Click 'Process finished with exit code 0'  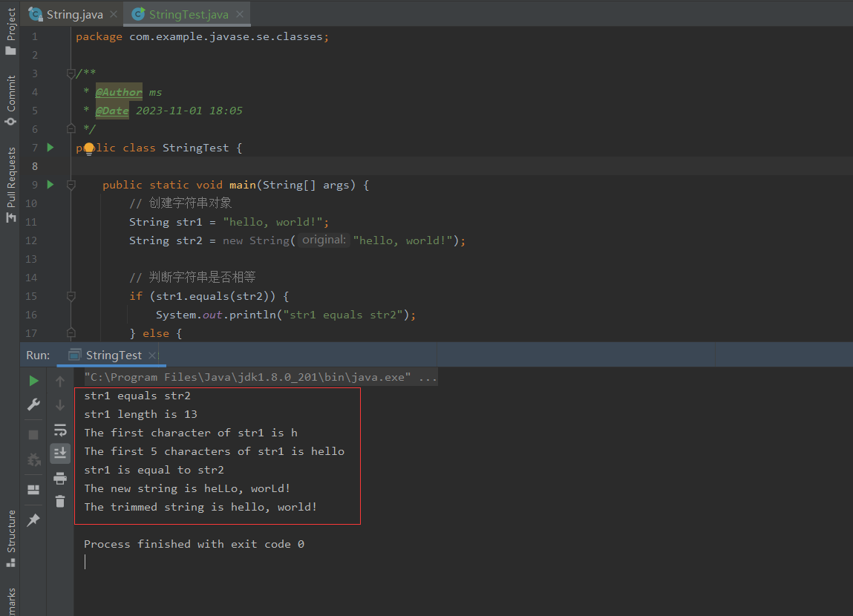tap(194, 544)
